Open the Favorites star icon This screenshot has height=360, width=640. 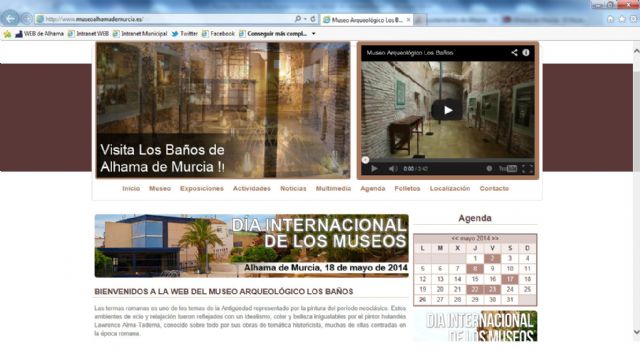tap(622, 19)
